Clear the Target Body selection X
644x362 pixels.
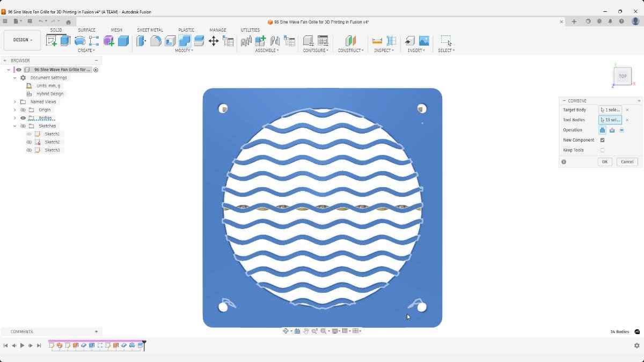point(627,110)
